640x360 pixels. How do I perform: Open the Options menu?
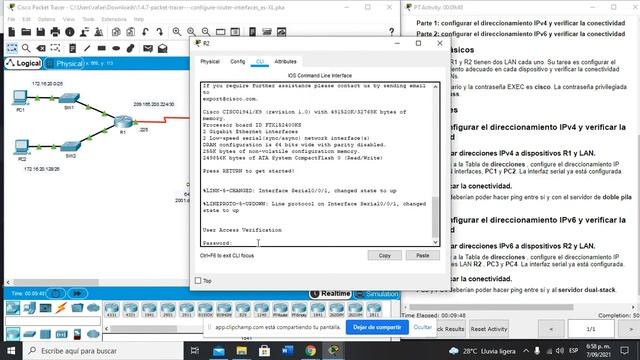click(47, 19)
